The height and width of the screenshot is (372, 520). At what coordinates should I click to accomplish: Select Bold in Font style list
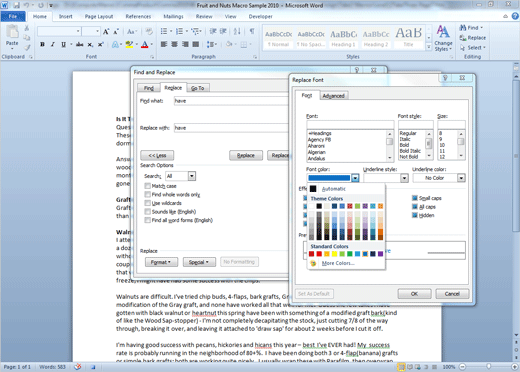404,145
